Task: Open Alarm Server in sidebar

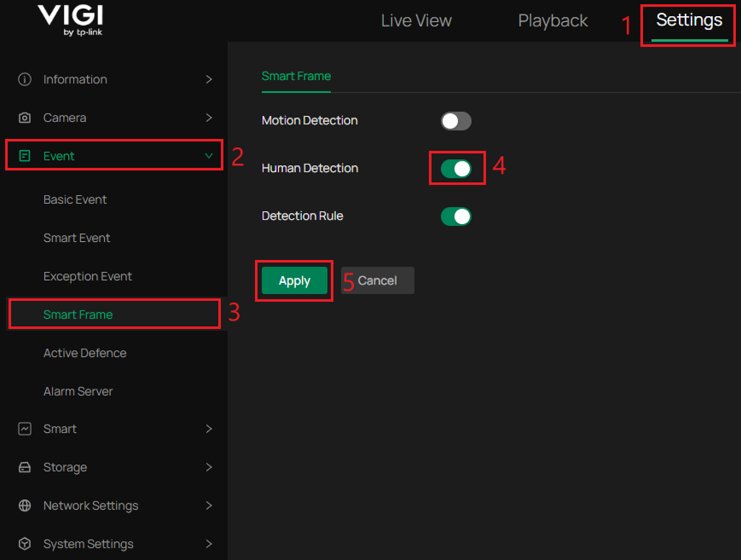Action: point(78,391)
